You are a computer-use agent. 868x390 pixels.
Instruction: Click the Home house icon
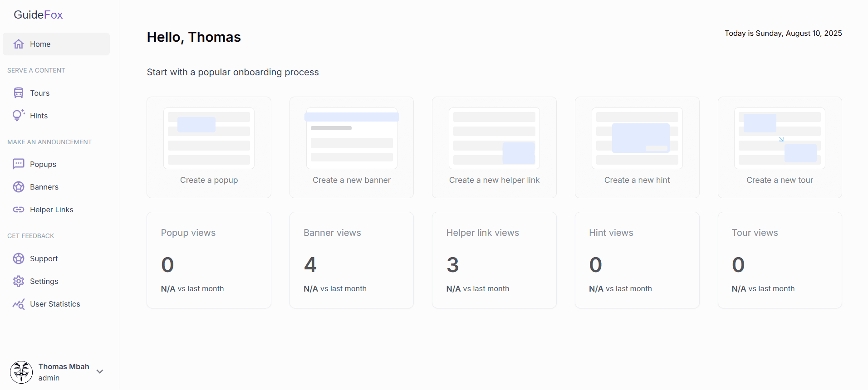pos(19,44)
